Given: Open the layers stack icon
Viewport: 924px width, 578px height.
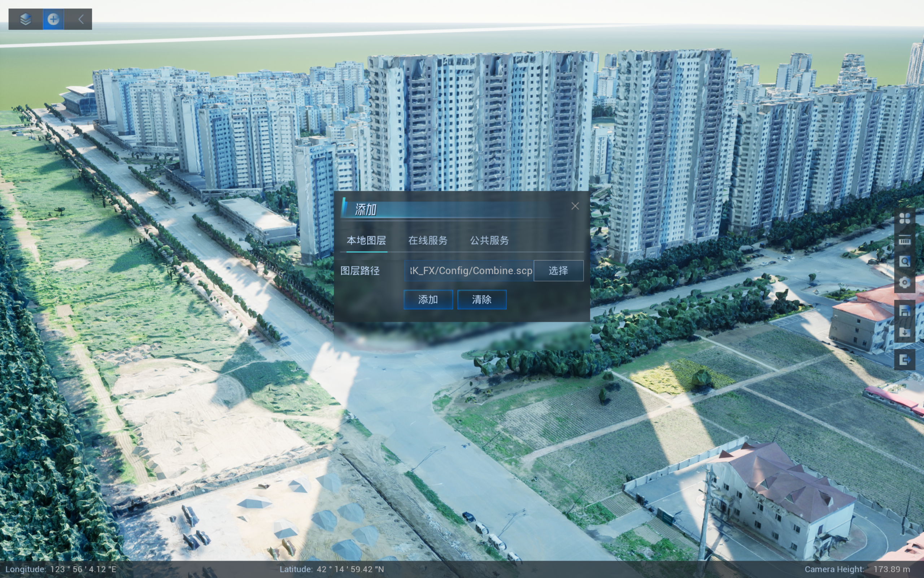Looking at the screenshot, I should pos(26,19).
